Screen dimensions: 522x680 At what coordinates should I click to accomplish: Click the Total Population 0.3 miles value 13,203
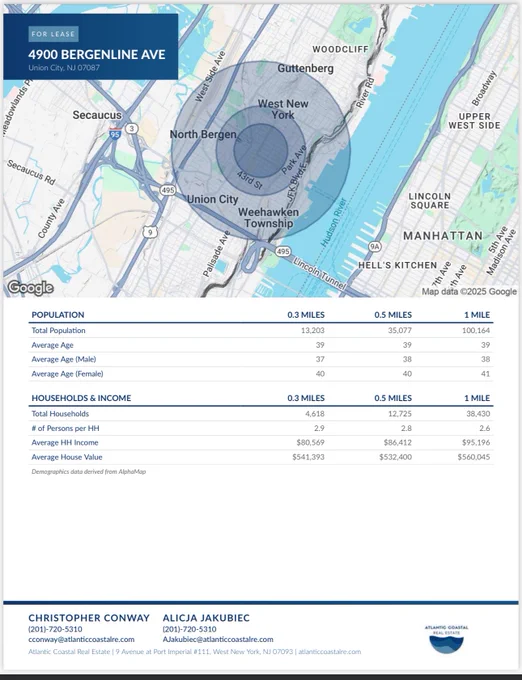pos(313,330)
